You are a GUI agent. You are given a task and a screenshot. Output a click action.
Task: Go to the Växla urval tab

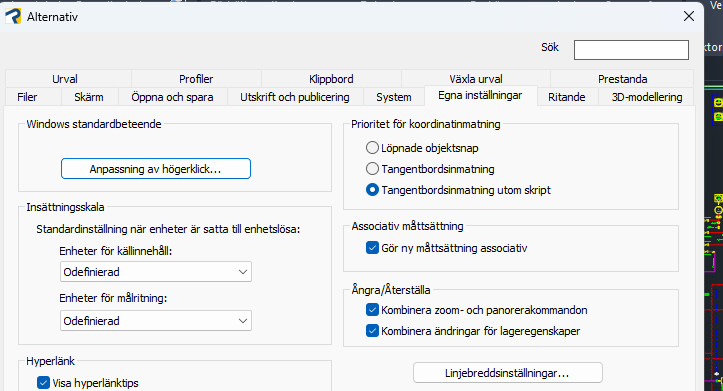pos(476,79)
